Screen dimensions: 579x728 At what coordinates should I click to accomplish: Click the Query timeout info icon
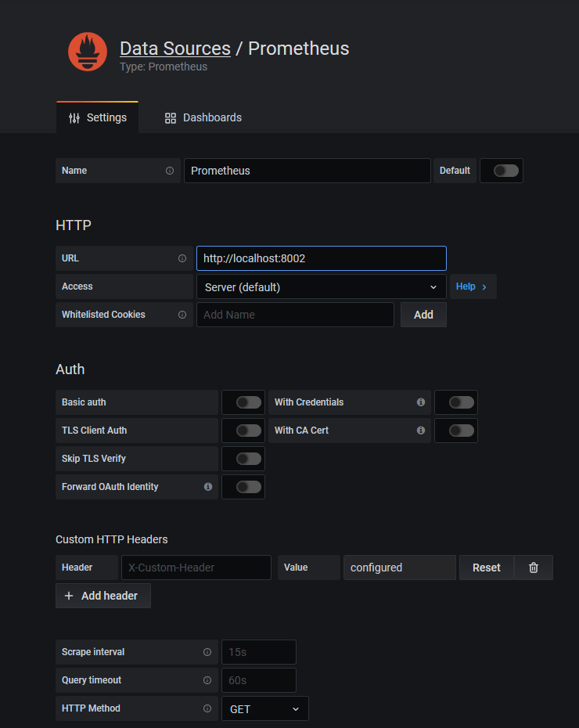coord(207,680)
